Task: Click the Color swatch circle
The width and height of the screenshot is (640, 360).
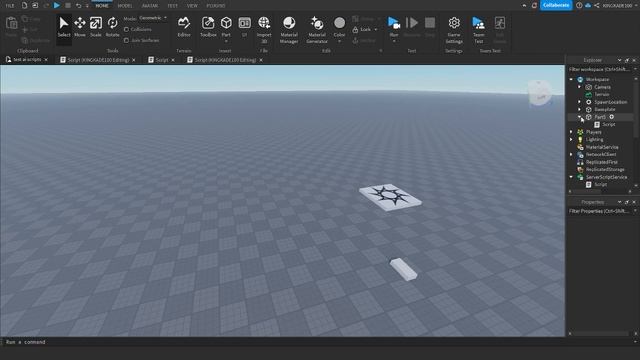Action: [x=339, y=23]
